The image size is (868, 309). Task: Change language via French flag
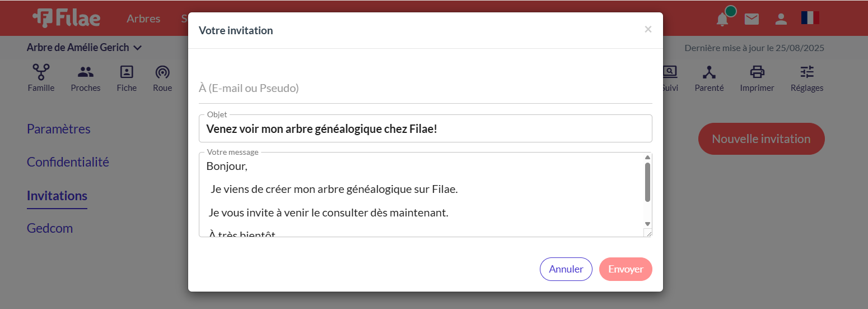pos(810,18)
